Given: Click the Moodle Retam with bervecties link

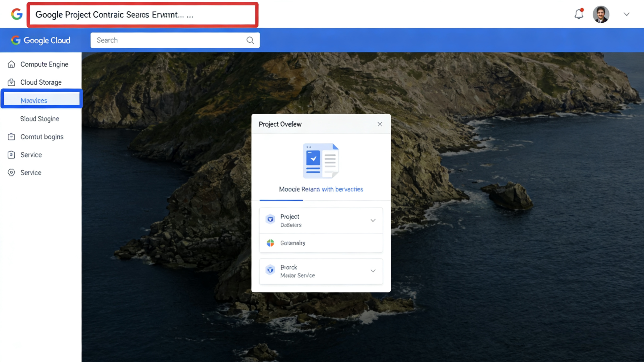Looking at the screenshot, I should (321, 189).
